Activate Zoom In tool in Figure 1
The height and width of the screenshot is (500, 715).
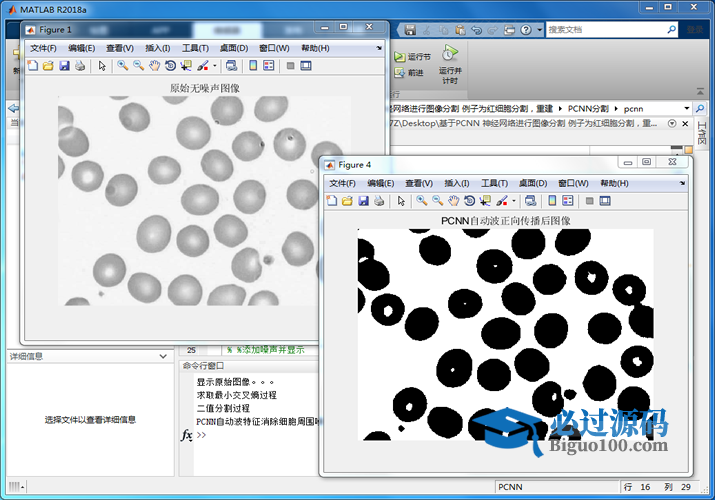122,66
